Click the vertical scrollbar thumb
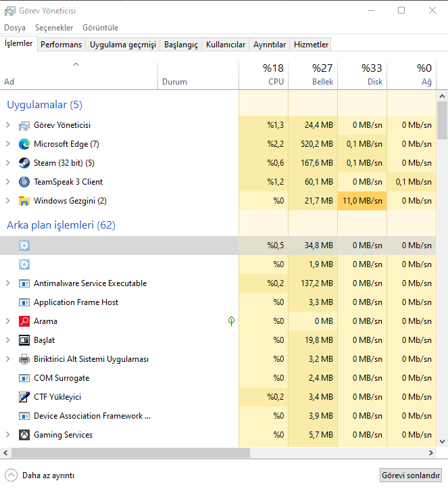 click(443, 119)
